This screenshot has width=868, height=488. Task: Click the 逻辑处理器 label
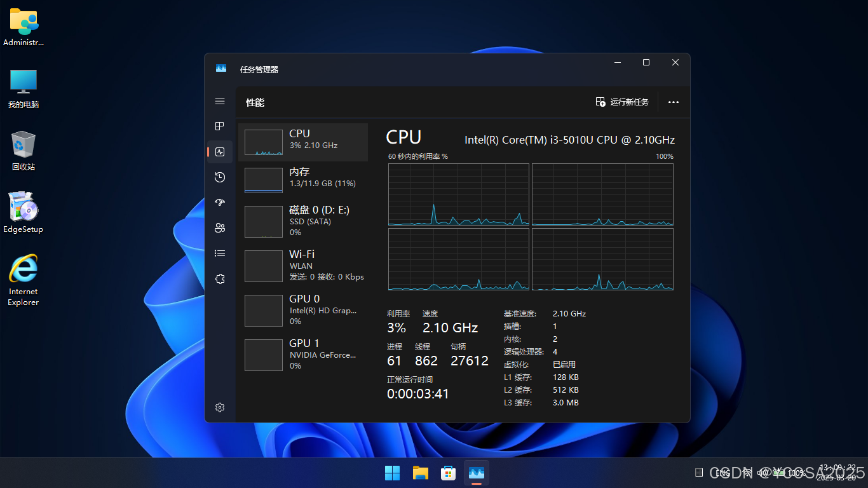pos(524,352)
